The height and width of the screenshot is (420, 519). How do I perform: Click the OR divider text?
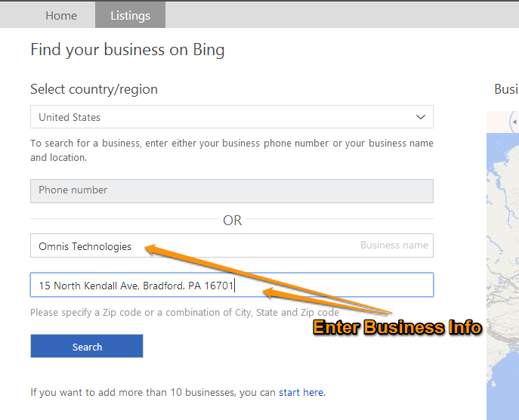coord(232,221)
